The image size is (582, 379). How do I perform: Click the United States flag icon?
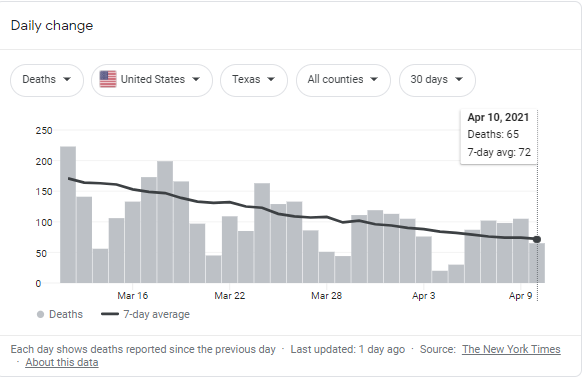[x=108, y=79]
